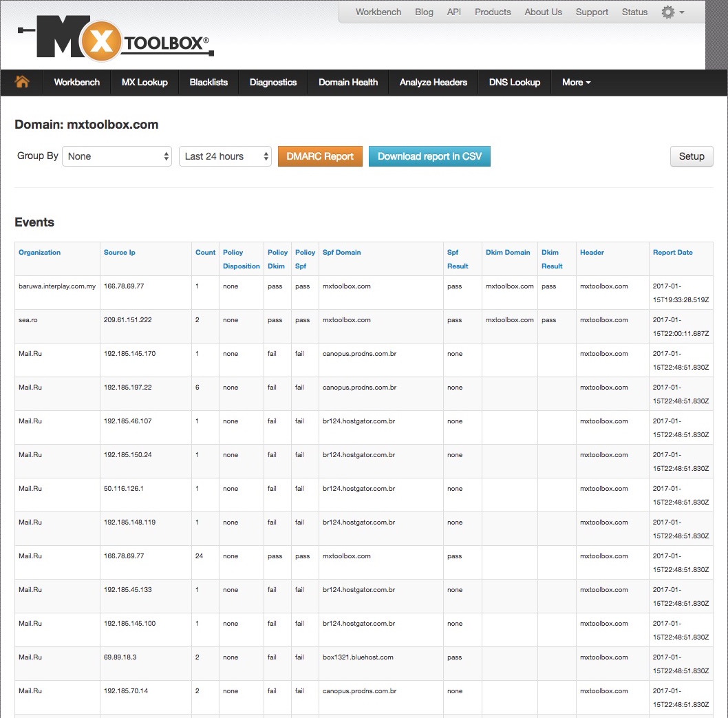Expand the More navigation dropdown
Image resolution: width=728 pixels, height=718 pixels.
coord(576,82)
